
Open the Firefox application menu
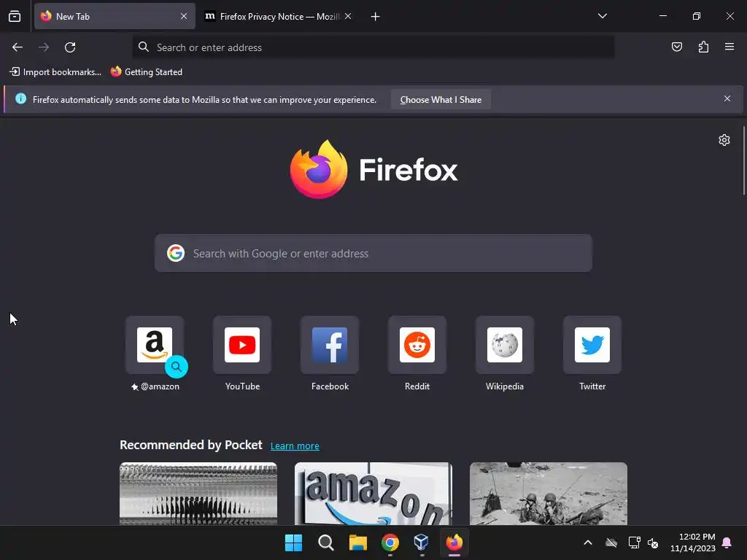pyautogui.click(x=729, y=47)
